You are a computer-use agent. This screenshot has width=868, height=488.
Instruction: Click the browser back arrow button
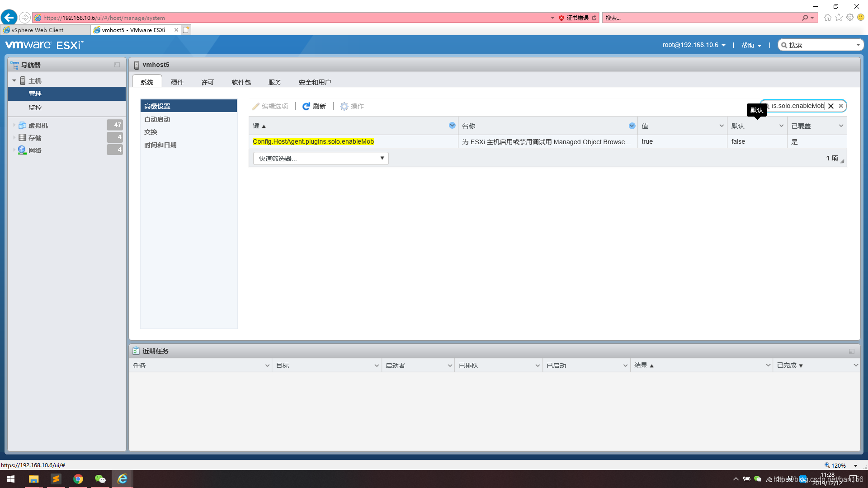coord(9,18)
